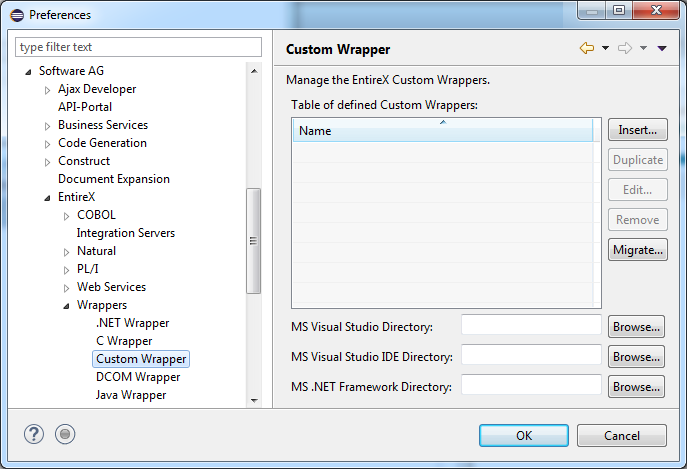Viewport: 687px width, 470px height.
Task: Open the C Wrapper preference page
Action: 124,341
